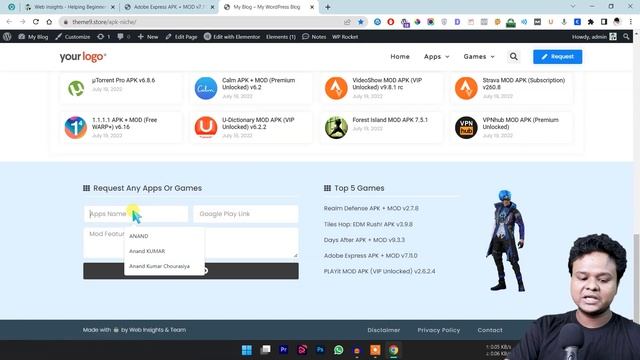Image resolution: width=640 pixels, height=360 pixels.
Task: Open the Howdy, admin account menu
Action: pyautogui.click(x=594, y=37)
